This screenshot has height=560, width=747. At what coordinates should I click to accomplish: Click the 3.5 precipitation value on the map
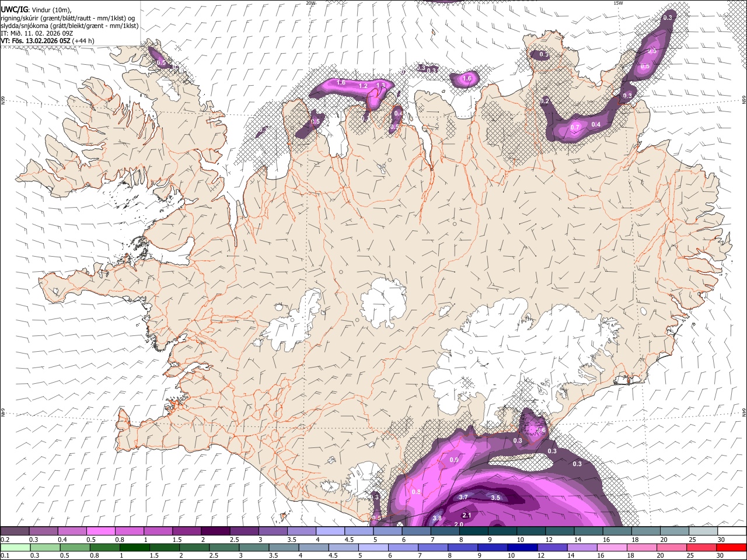point(495,498)
